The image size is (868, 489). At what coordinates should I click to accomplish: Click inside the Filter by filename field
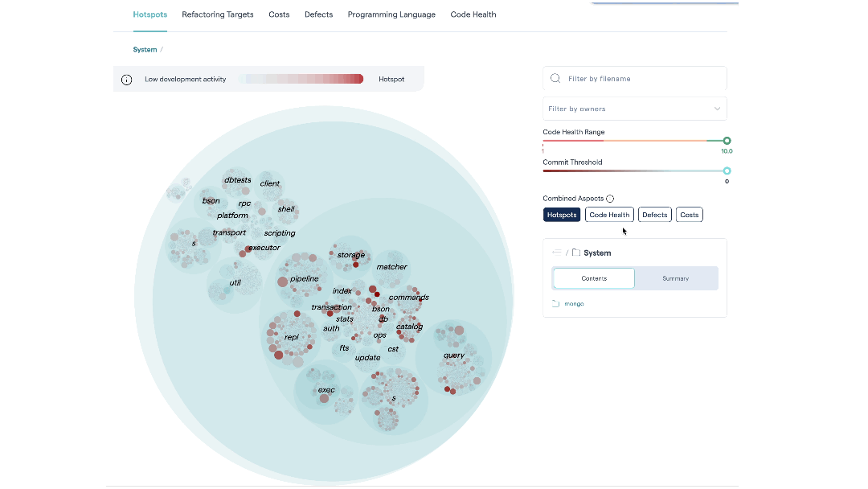point(635,78)
